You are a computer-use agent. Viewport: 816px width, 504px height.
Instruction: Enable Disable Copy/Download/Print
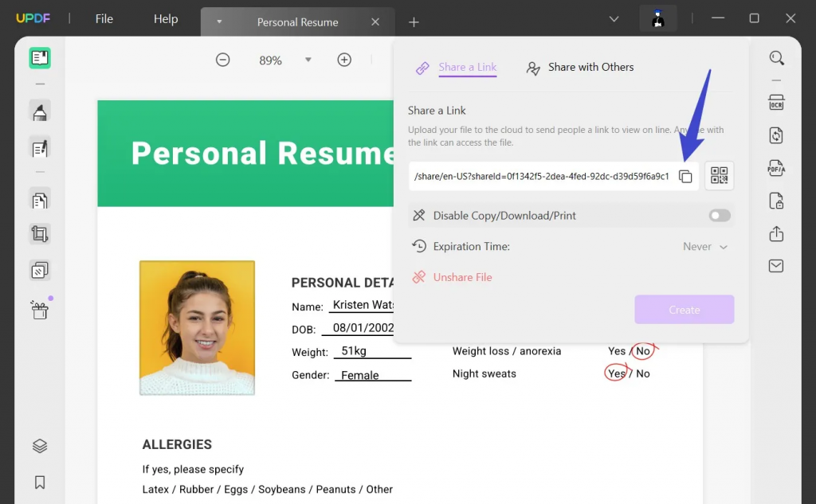[x=720, y=215]
